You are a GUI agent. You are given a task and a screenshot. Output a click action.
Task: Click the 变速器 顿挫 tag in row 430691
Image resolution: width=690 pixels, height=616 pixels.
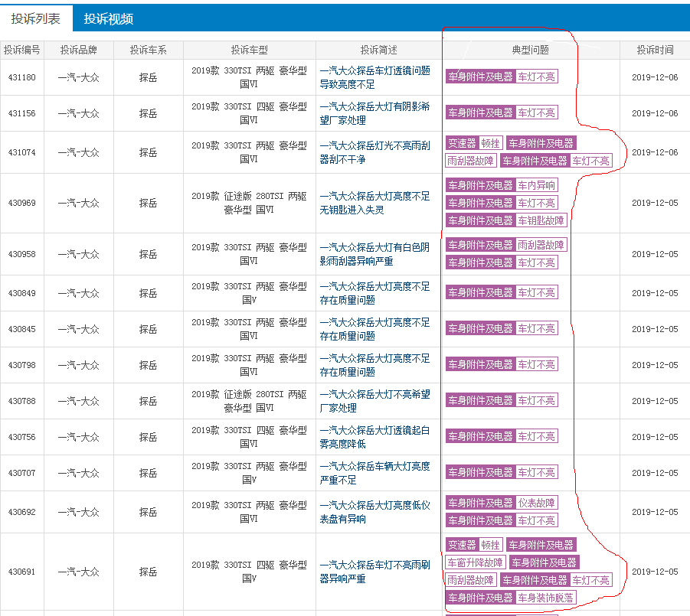pyautogui.click(x=474, y=545)
